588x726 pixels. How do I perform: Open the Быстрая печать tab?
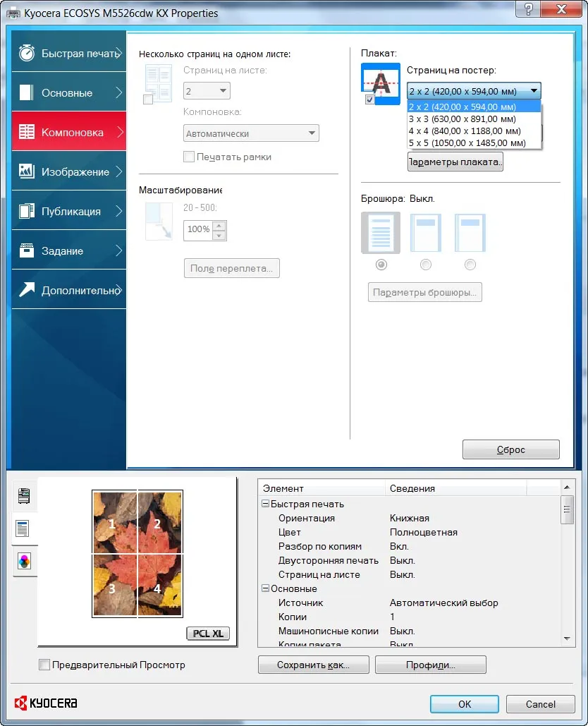69,53
